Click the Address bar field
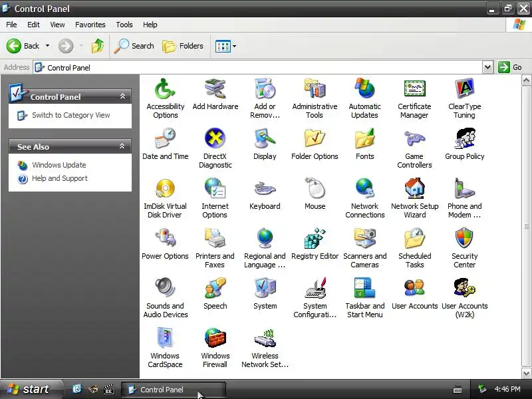Image resolution: width=532 pixels, height=399 pixels. [258, 67]
